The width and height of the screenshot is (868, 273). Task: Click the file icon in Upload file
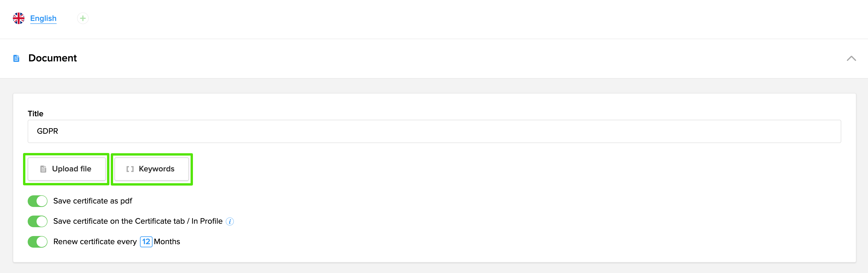click(43, 169)
